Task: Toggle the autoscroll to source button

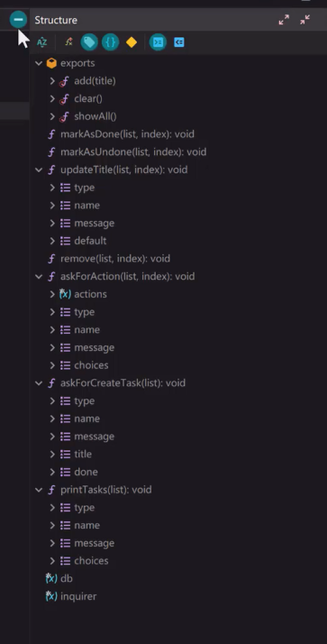Action: pyautogui.click(x=158, y=42)
